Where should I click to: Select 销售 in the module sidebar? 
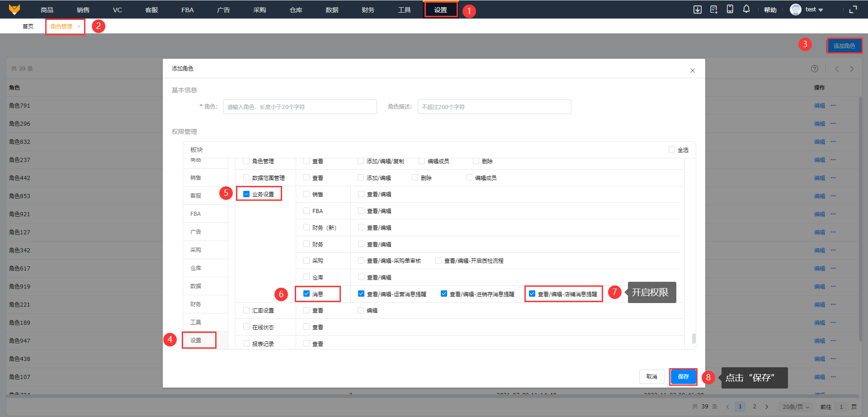point(205,178)
